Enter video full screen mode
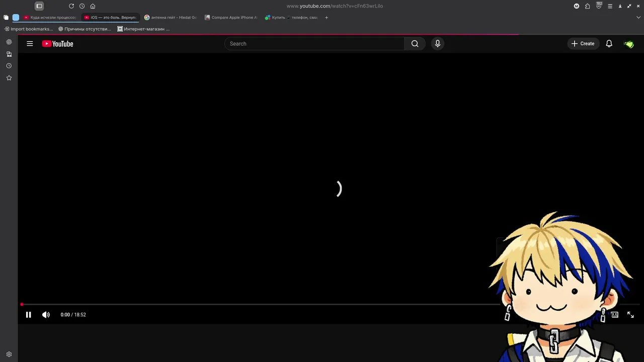Screen dimensions: 644x362 click(x=630, y=315)
